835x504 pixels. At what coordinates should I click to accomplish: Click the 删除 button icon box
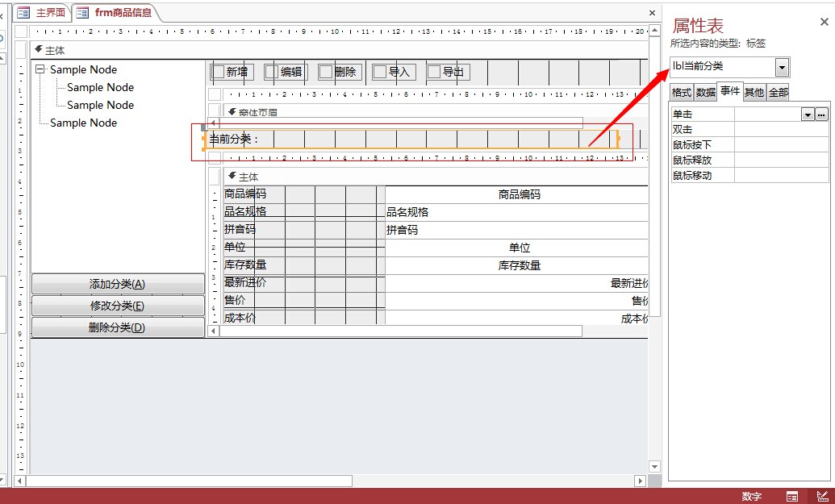point(326,72)
